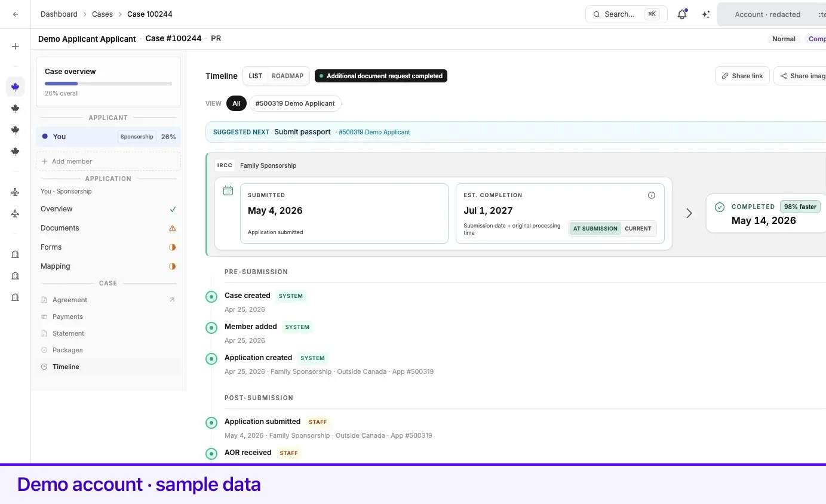Select the AT SUBMISSION estimate option
Image resolution: width=826 pixels, height=504 pixels.
595,229
